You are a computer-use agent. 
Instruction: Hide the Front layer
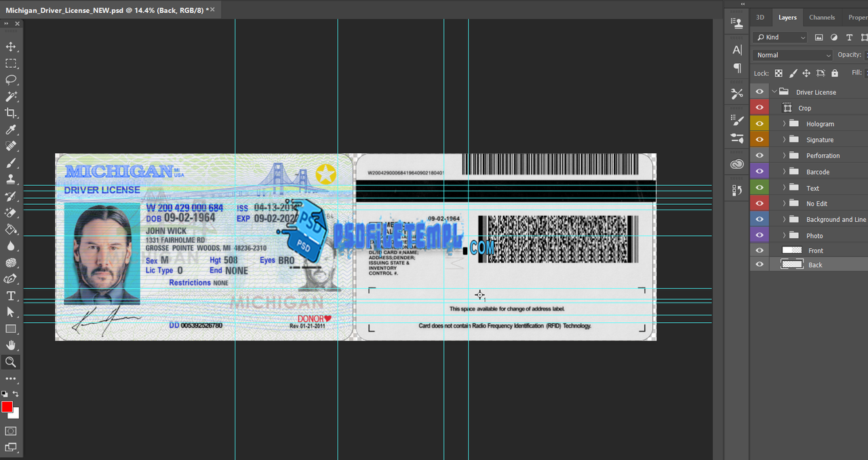coord(759,250)
